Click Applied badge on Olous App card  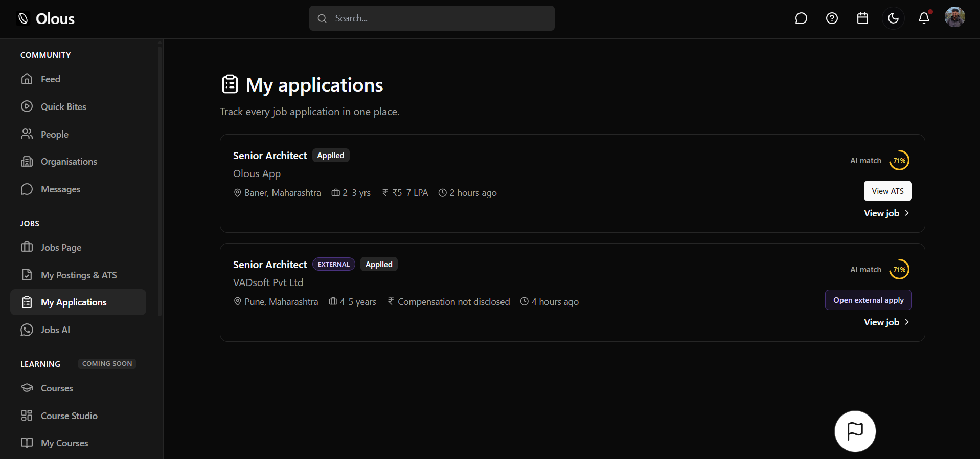tap(331, 156)
